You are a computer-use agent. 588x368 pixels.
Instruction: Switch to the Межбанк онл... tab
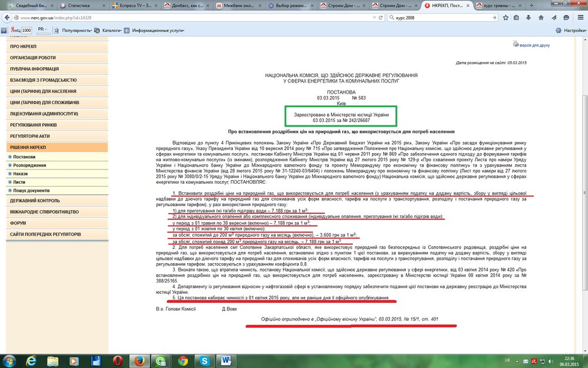coord(239,6)
